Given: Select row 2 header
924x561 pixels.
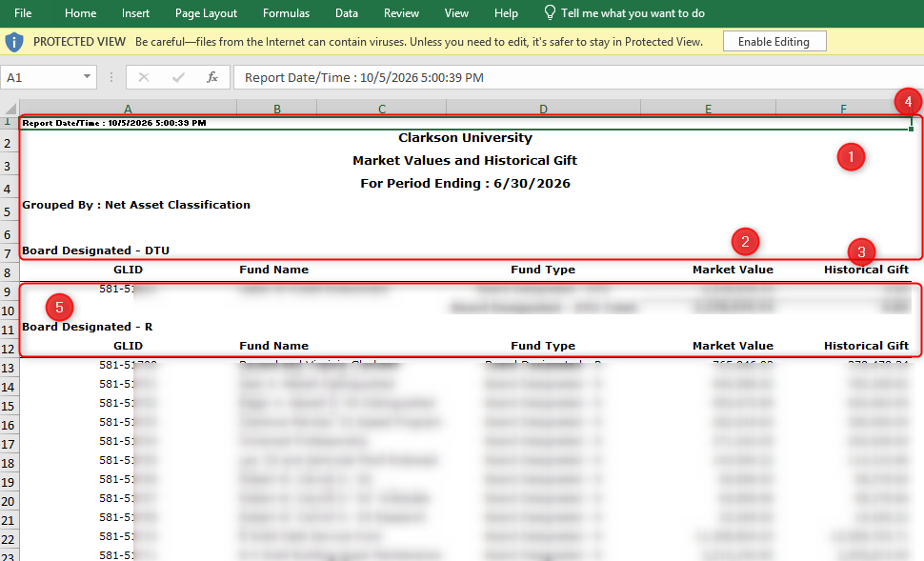Looking at the screenshot, I should pyautogui.click(x=9, y=143).
